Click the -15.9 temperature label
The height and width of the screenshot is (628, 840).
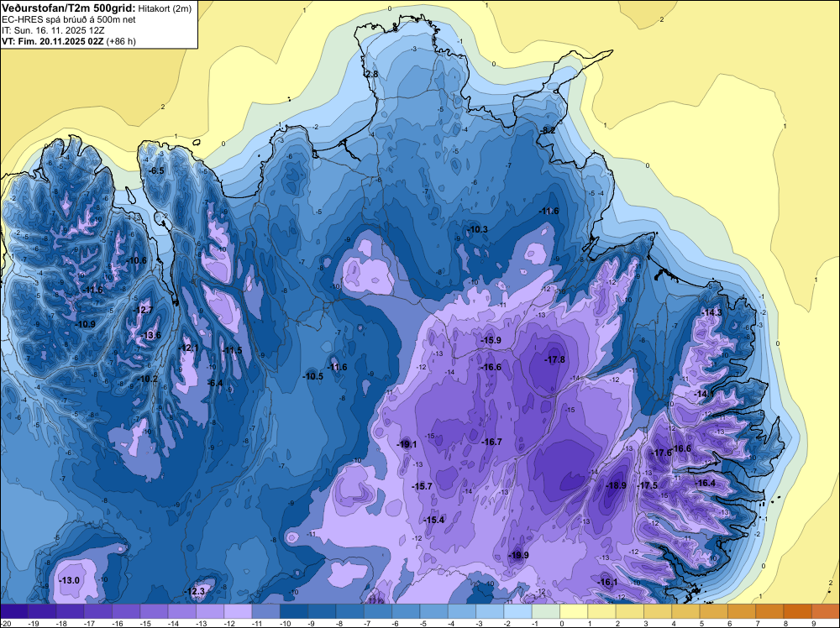(x=491, y=341)
